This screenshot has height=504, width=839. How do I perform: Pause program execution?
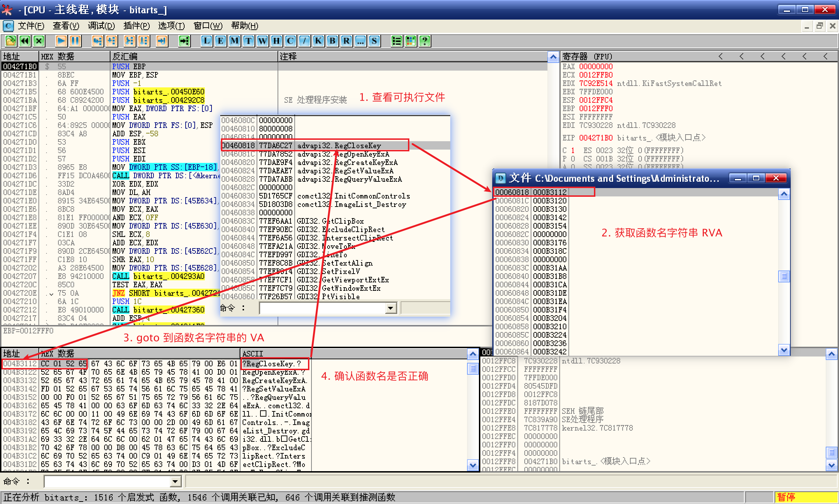click(x=75, y=41)
